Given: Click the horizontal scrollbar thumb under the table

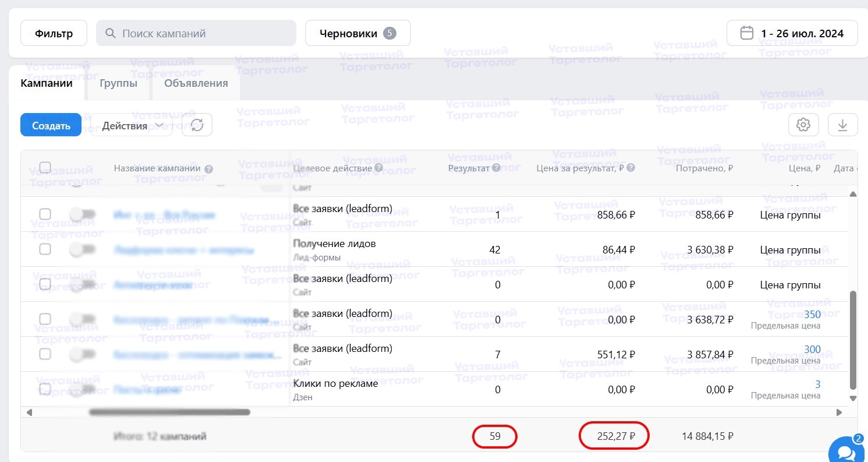Looking at the screenshot, I should tap(169, 412).
